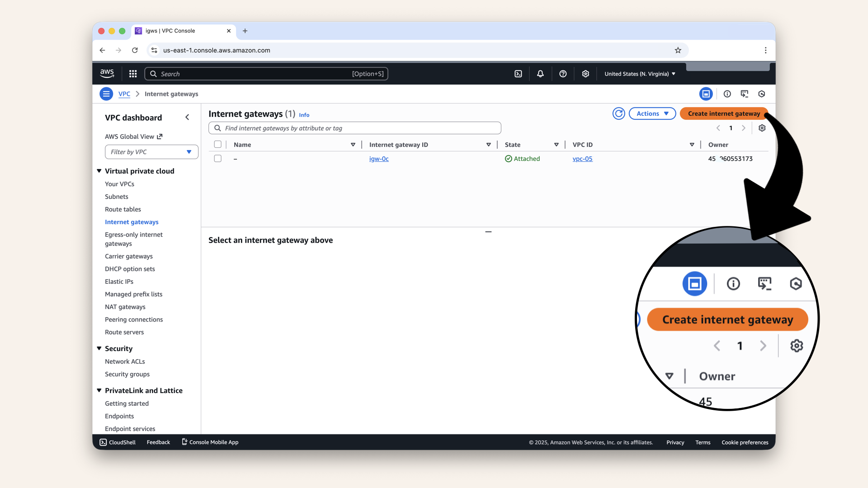Open the notifications bell
Image resolution: width=868 pixels, height=488 pixels.
540,74
